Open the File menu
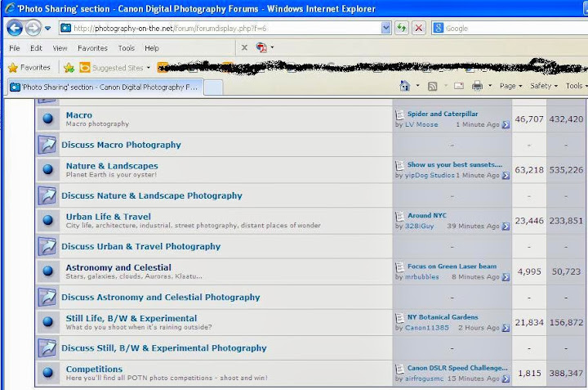The image size is (588, 390). pos(14,48)
